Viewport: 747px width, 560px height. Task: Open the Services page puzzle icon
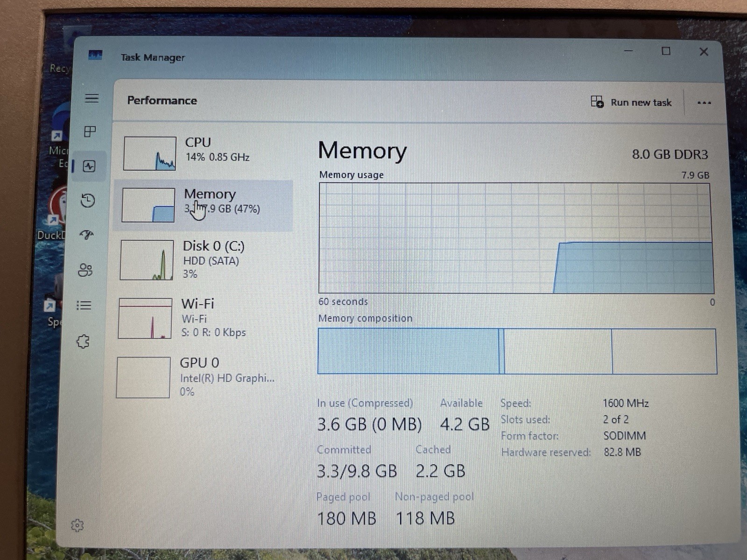tap(83, 342)
